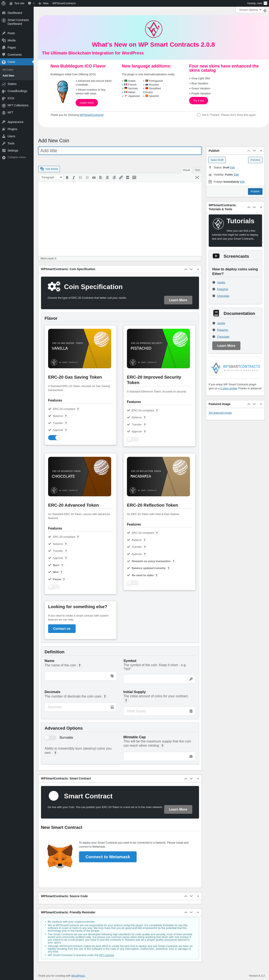269x980 pixels.
Task: Click the Screencasts YouTube play icon
Action: point(216,256)
